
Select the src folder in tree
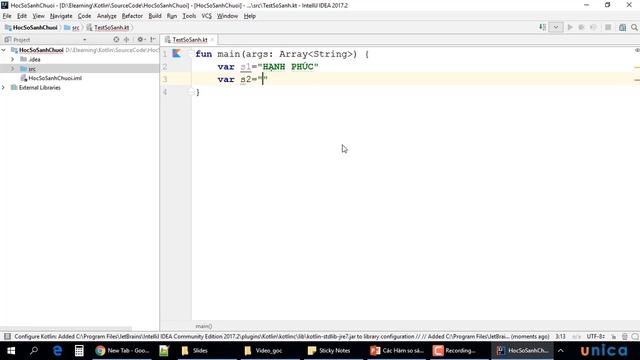coord(32,69)
